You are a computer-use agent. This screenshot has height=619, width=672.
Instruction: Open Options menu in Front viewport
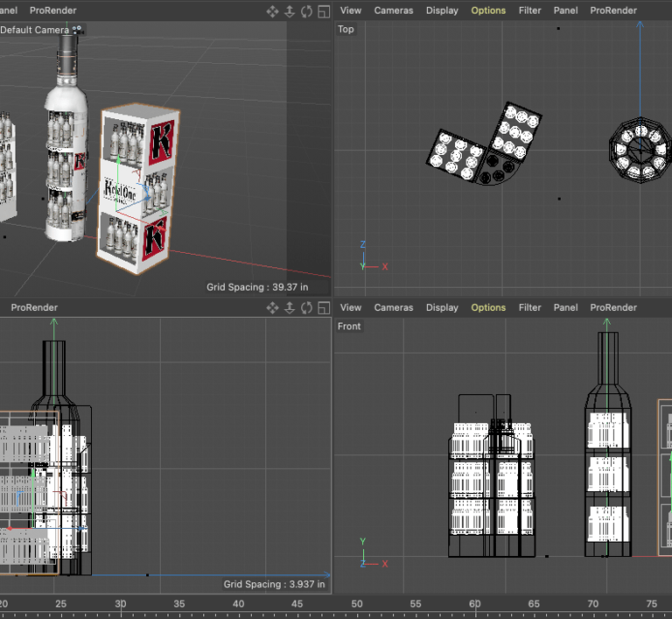pyautogui.click(x=488, y=307)
